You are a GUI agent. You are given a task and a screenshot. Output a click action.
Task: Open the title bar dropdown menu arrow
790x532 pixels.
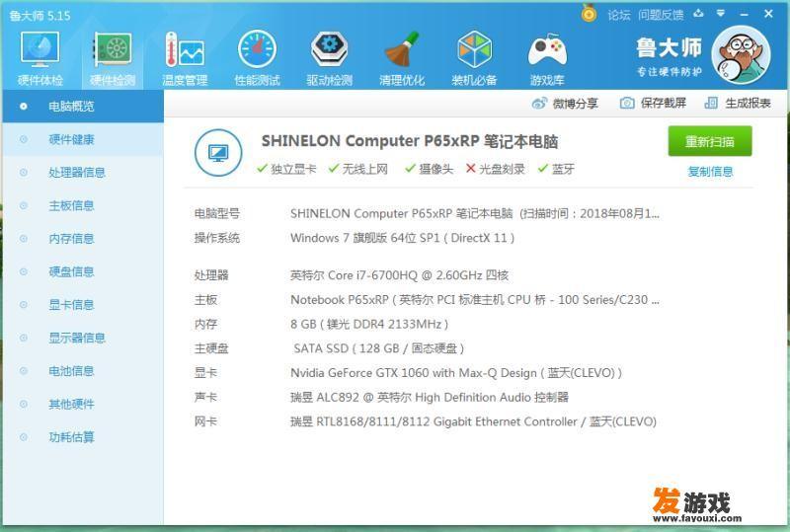pyautogui.click(x=721, y=14)
